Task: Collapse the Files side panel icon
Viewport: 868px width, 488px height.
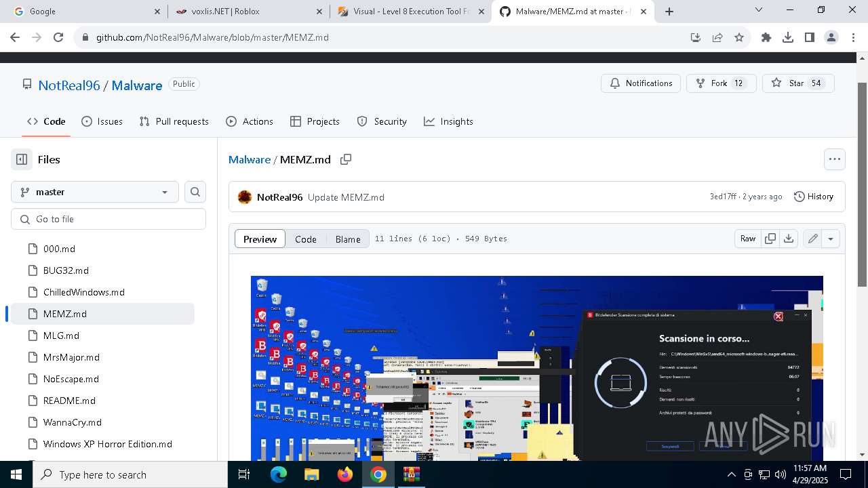Action: [22, 159]
